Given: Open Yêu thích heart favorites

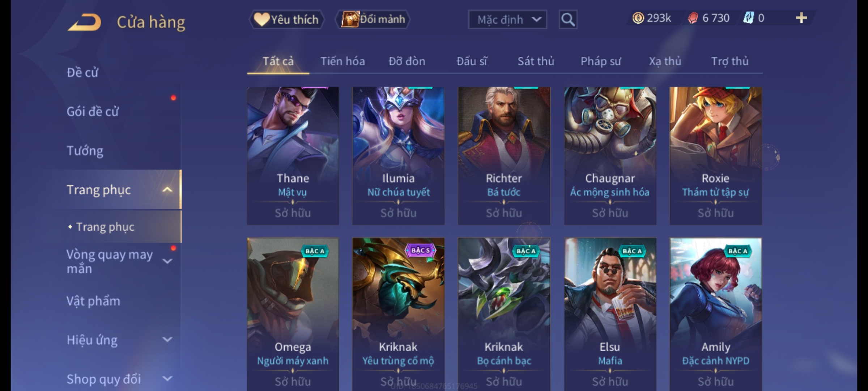Looking at the screenshot, I should tap(286, 20).
